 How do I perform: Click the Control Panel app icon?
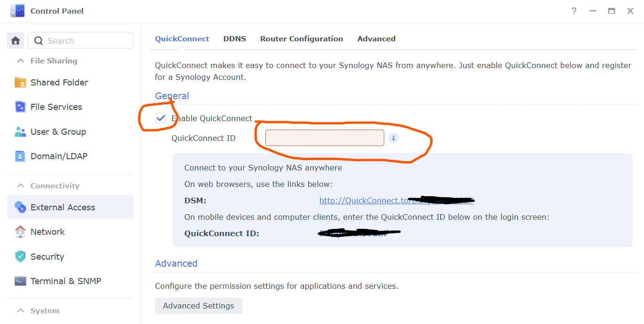point(17,10)
